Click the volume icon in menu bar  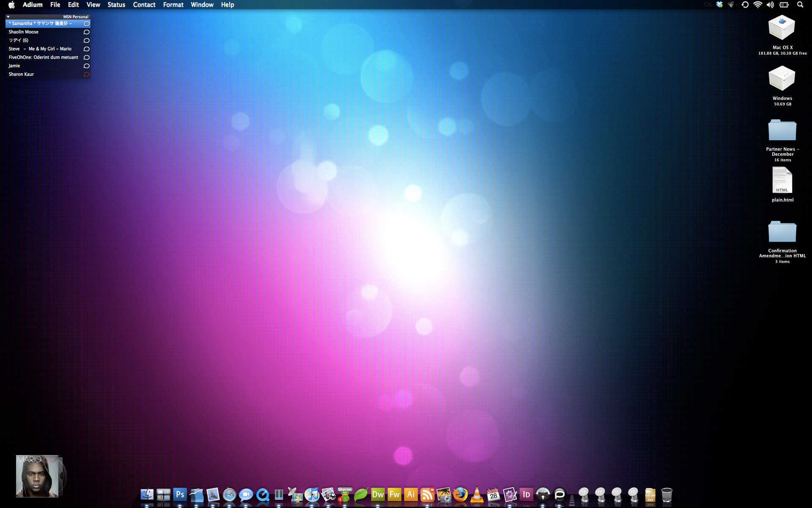(x=770, y=5)
